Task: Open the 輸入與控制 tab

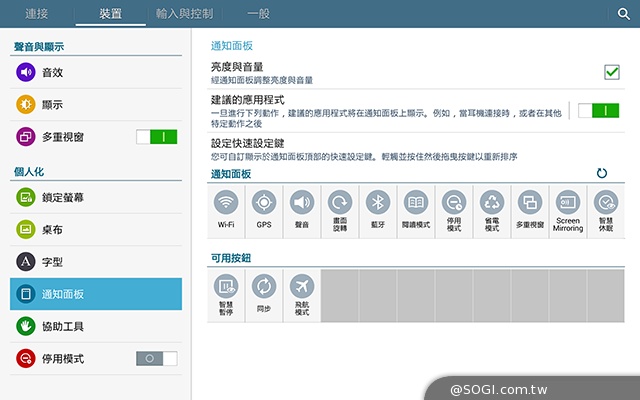Action: pyautogui.click(x=184, y=14)
